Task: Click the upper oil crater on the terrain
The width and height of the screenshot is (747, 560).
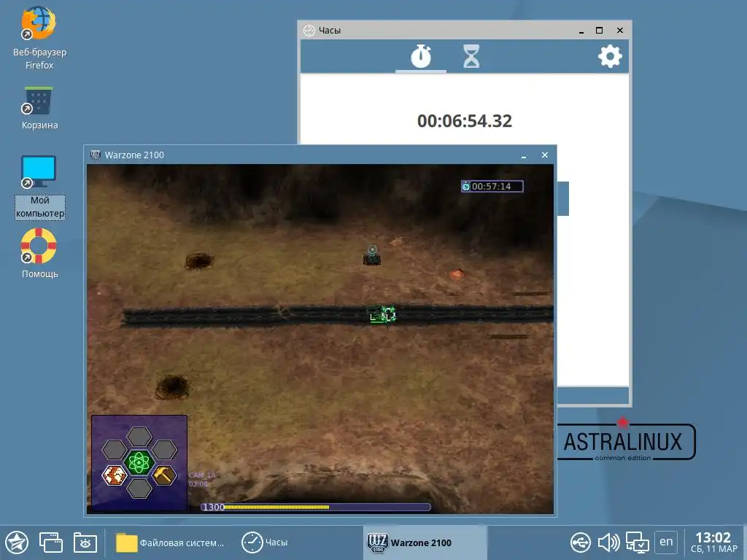Action: [199, 261]
